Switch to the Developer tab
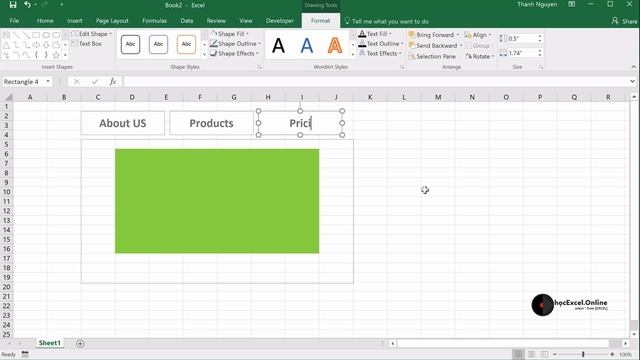 pos(280,21)
